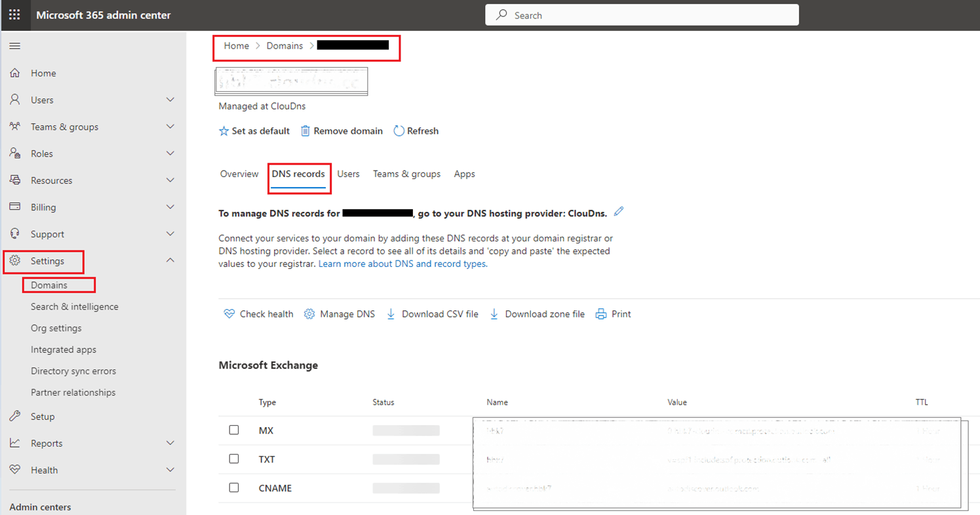Click the Resources icon in sidebar
The height and width of the screenshot is (515, 980).
[x=15, y=180]
